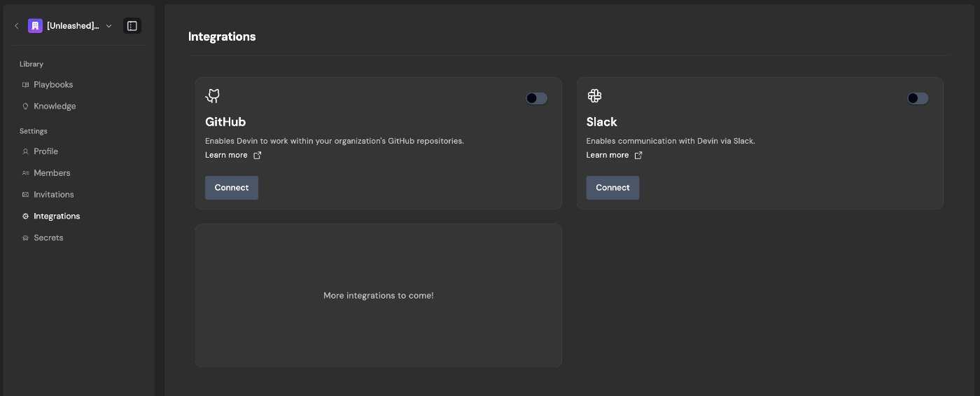Click the GitHub description about organization repositories
Image resolution: width=980 pixels, height=396 pixels.
tap(335, 141)
